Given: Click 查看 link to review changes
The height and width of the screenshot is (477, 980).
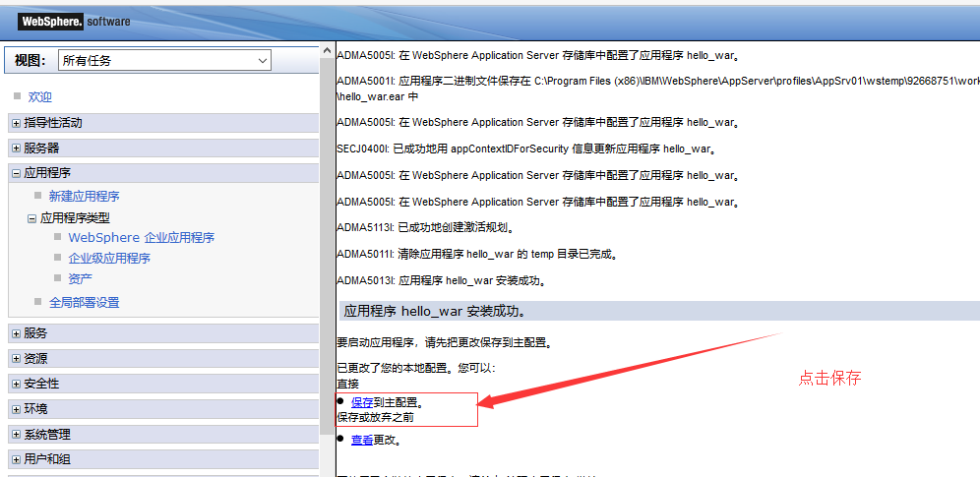Looking at the screenshot, I should pos(362,440).
